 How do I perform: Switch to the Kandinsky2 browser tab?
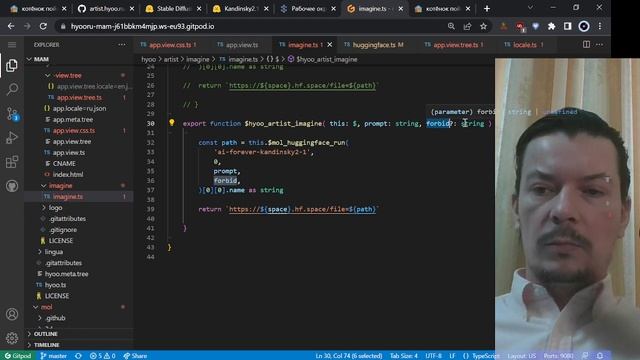pos(240,9)
